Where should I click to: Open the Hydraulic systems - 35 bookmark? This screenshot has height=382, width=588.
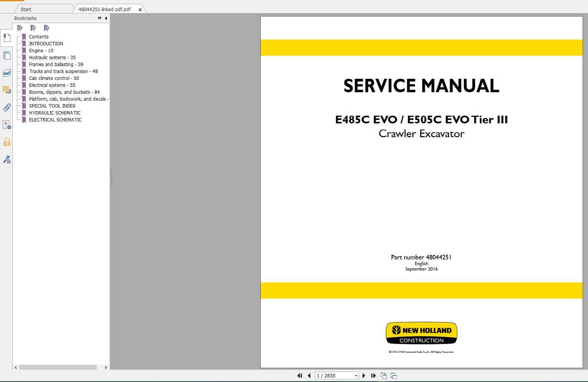pyautogui.click(x=52, y=58)
